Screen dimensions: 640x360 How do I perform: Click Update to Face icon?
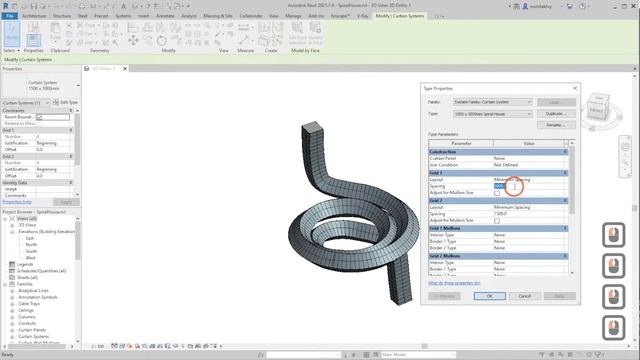315,33
